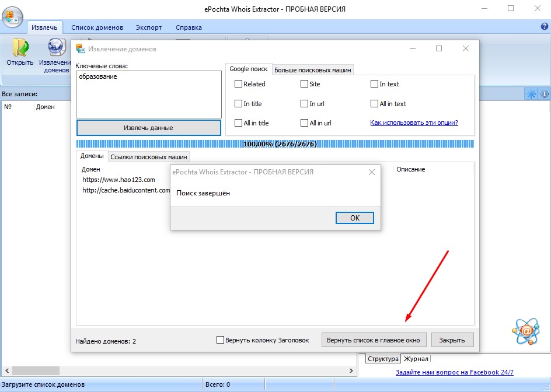Check the All in title option

tap(238, 123)
